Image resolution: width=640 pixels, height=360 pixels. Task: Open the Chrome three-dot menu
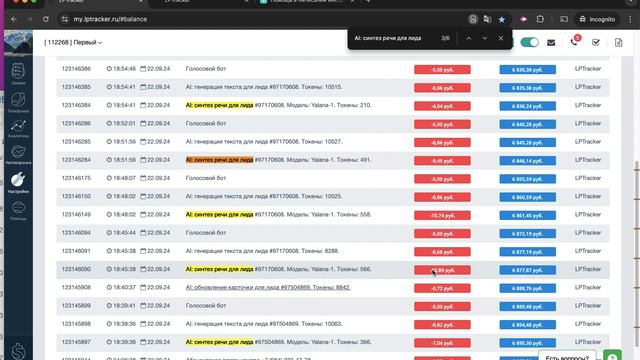(630, 19)
